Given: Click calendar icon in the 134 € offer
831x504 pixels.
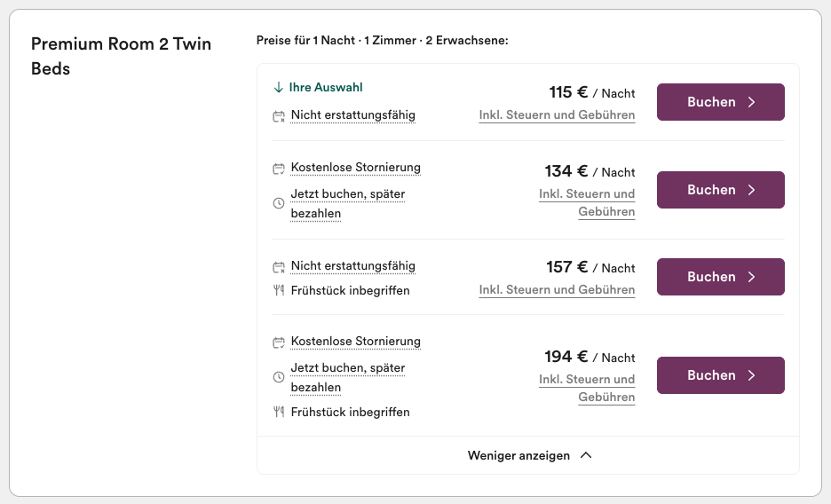Looking at the screenshot, I should coord(279,169).
